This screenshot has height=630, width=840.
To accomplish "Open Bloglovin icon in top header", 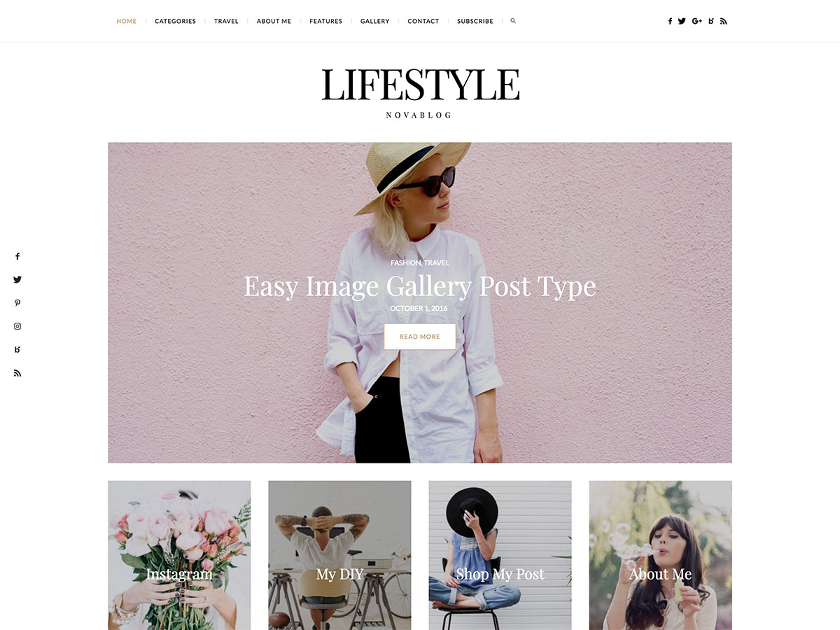I will [711, 21].
